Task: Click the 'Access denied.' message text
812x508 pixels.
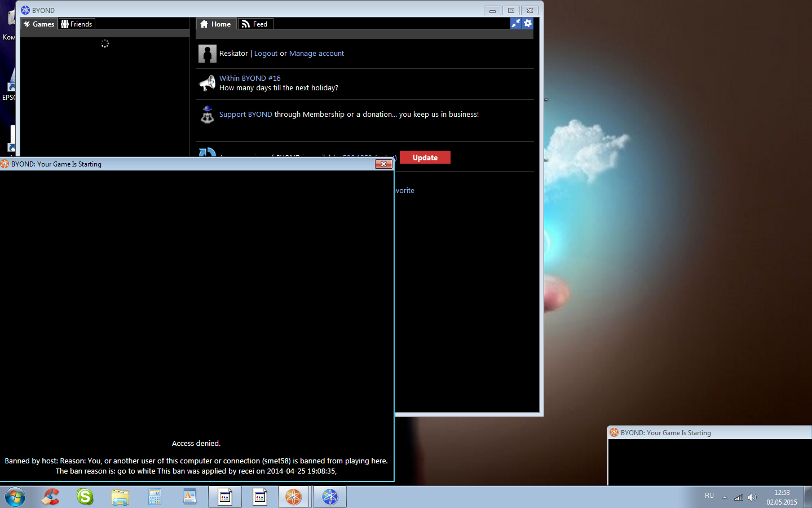Action: click(196, 444)
